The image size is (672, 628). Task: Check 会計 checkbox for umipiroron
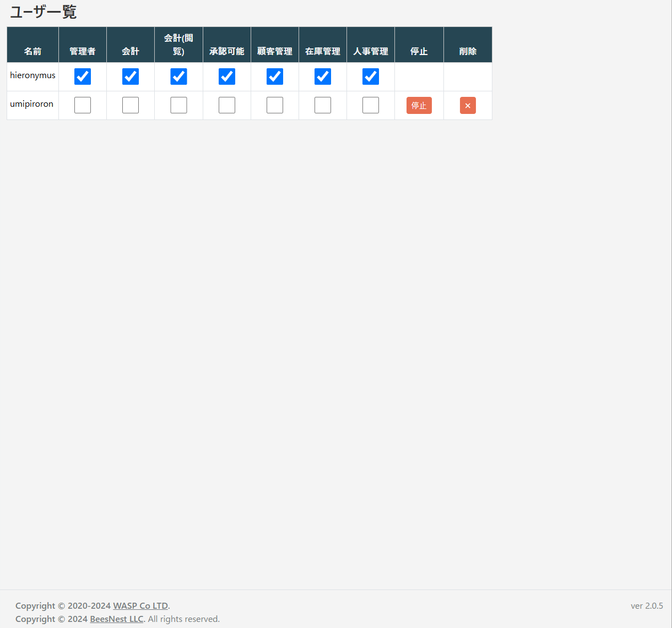click(x=131, y=105)
